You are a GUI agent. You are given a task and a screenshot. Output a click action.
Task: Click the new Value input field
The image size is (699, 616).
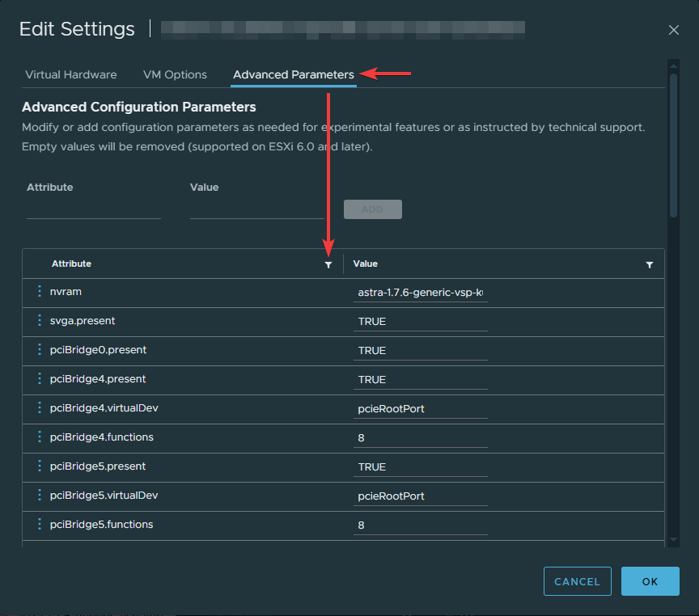point(256,209)
